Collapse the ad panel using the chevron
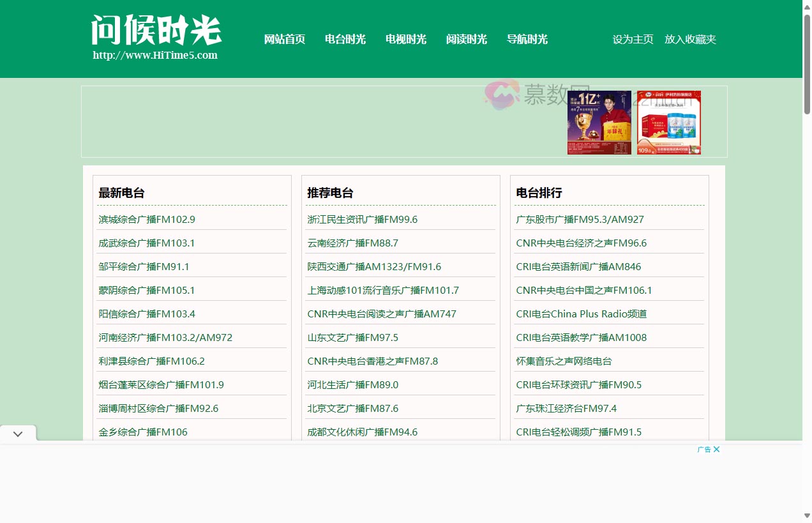Screen dimensions: 812x523 coord(18,433)
